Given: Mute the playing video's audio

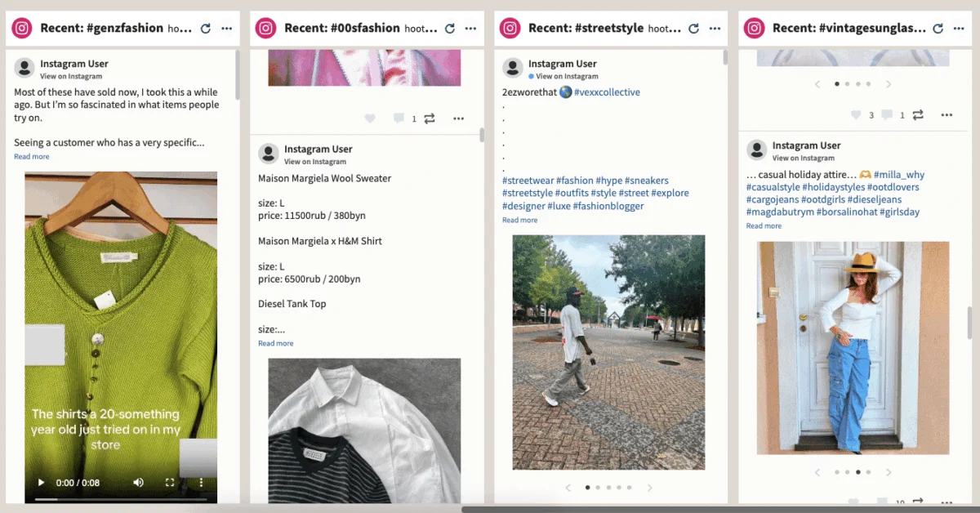Looking at the screenshot, I should pyautogui.click(x=137, y=483).
